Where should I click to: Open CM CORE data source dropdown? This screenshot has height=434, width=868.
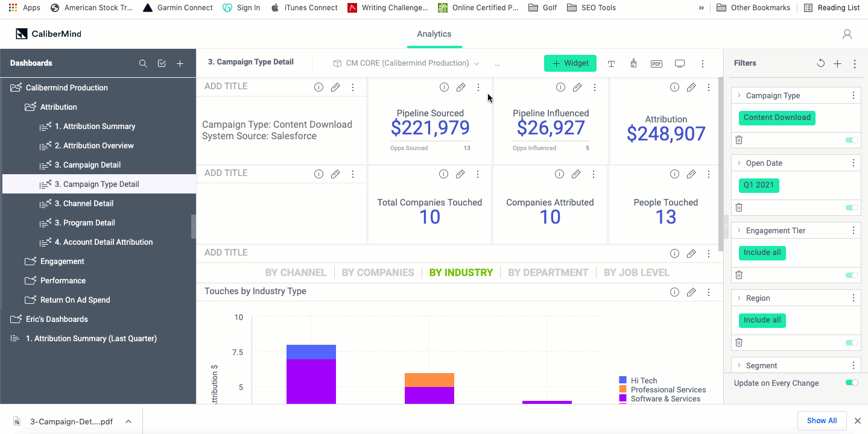406,63
